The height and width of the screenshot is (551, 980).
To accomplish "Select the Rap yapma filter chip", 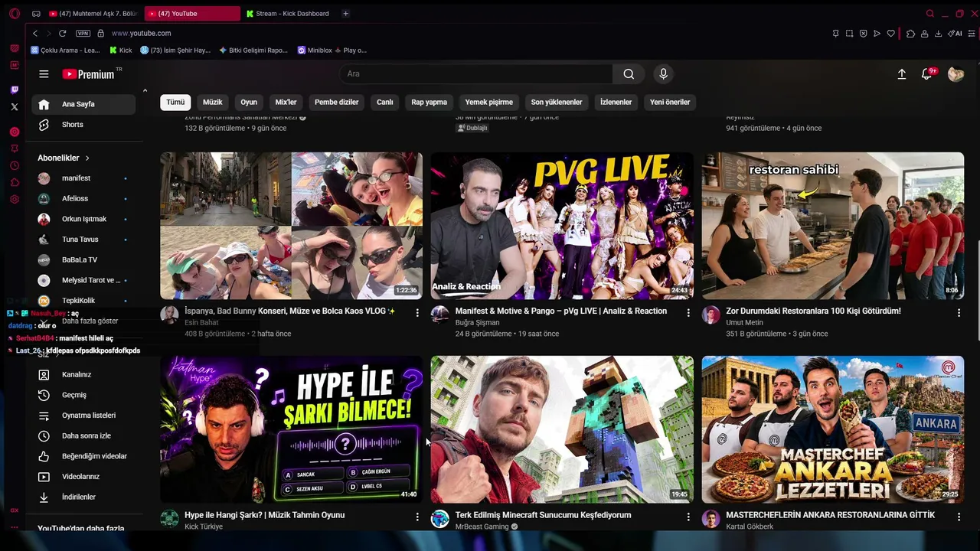I will (x=430, y=102).
